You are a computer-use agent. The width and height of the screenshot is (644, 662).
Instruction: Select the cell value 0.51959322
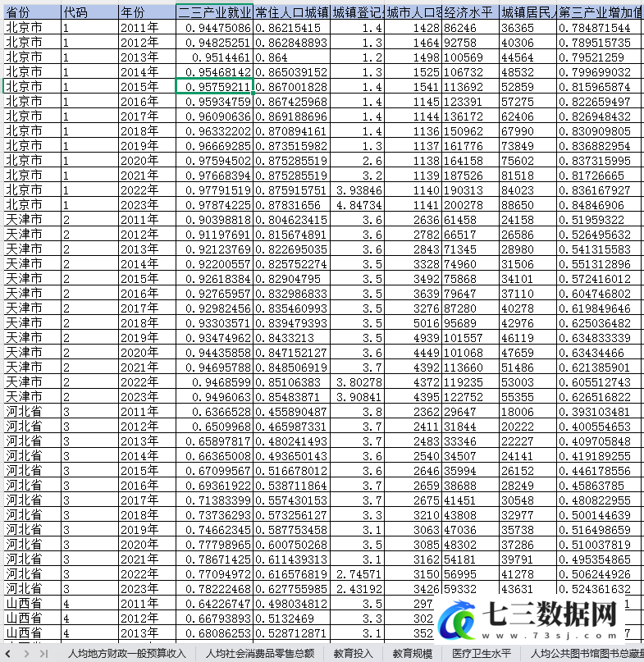pos(600,220)
